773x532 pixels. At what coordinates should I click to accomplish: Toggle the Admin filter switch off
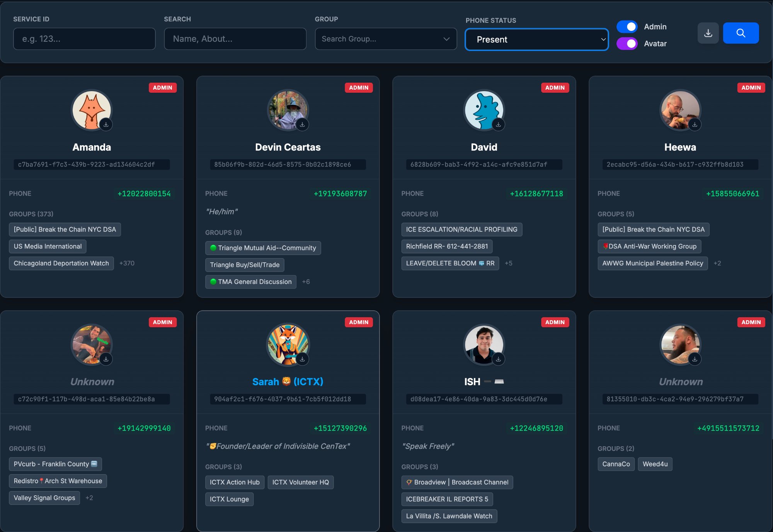627,26
